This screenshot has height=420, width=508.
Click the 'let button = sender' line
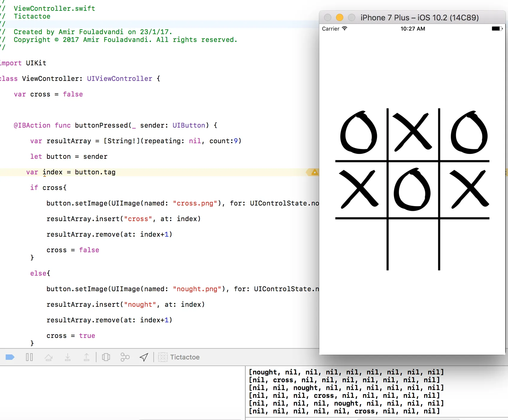click(69, 156)
